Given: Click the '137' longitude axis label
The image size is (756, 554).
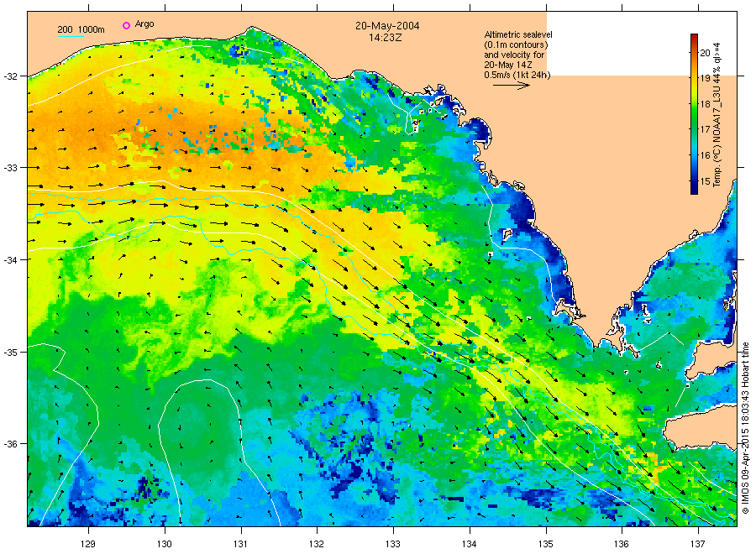Looking at the screenshot, I should (698, 544).
